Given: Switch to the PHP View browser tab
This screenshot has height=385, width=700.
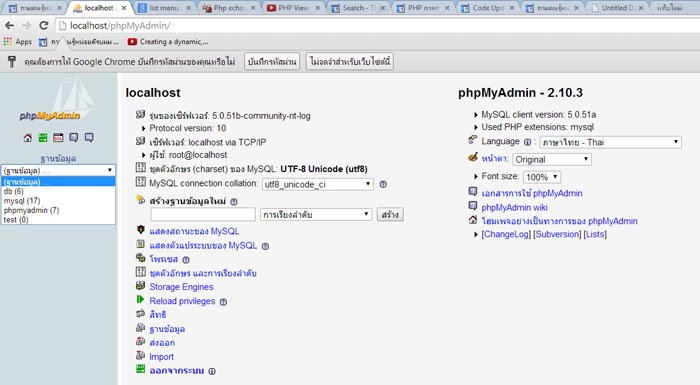Looking at the screenshot, I should (292, 8).
